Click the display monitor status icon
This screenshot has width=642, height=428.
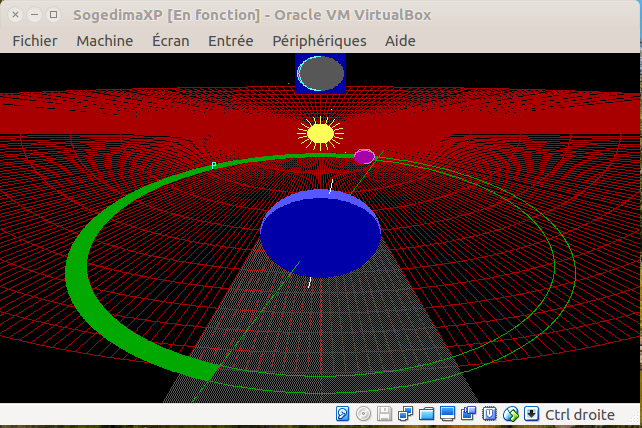[447, 414]
